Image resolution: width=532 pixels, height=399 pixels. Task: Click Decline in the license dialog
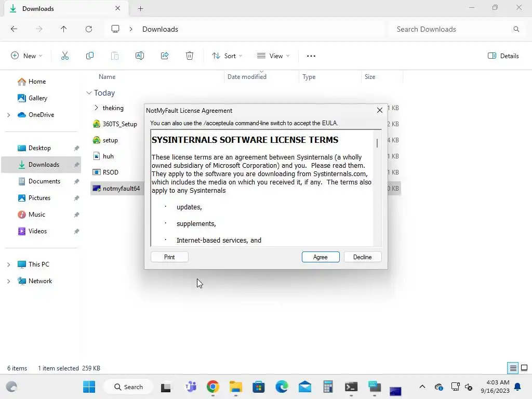pos(362,257)
